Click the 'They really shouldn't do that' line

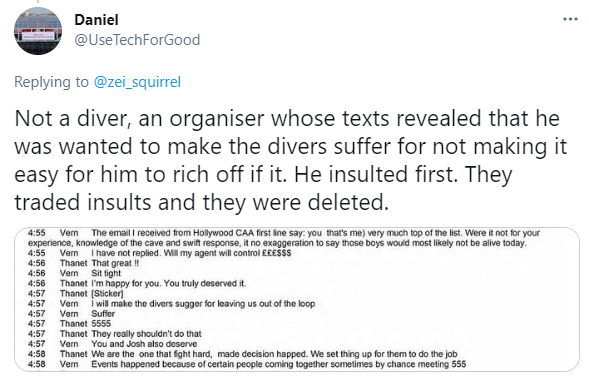(x=115, y=334)
